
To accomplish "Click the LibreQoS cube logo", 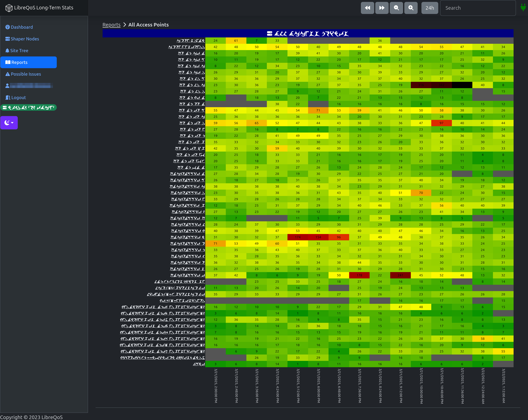I will click(9, 8).
